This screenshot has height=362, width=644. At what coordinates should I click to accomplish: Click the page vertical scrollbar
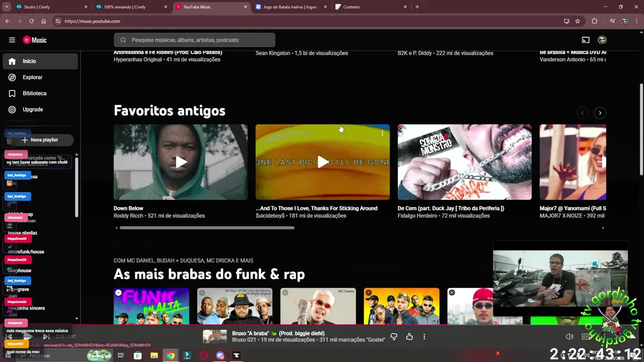click(641, 130)
